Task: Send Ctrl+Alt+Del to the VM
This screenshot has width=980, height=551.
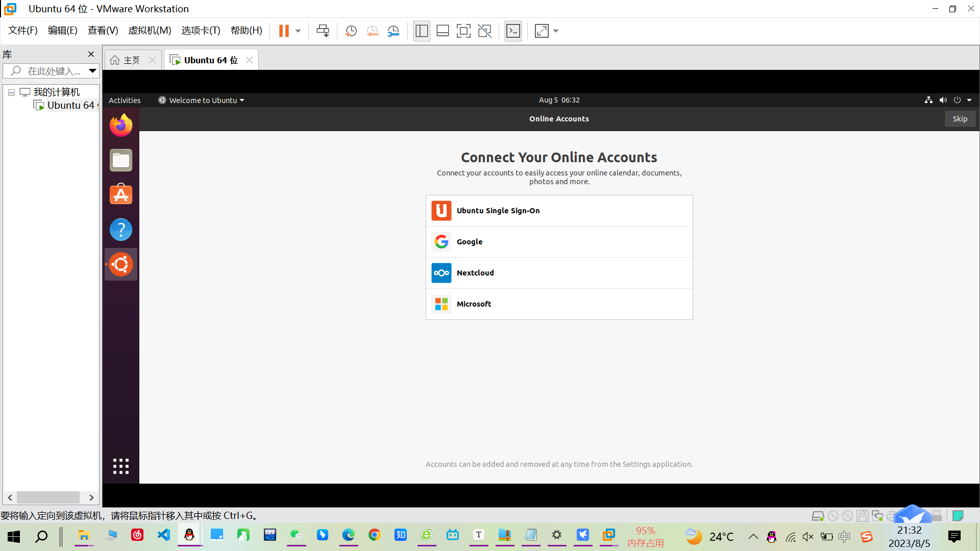Action: pos(323,31)
